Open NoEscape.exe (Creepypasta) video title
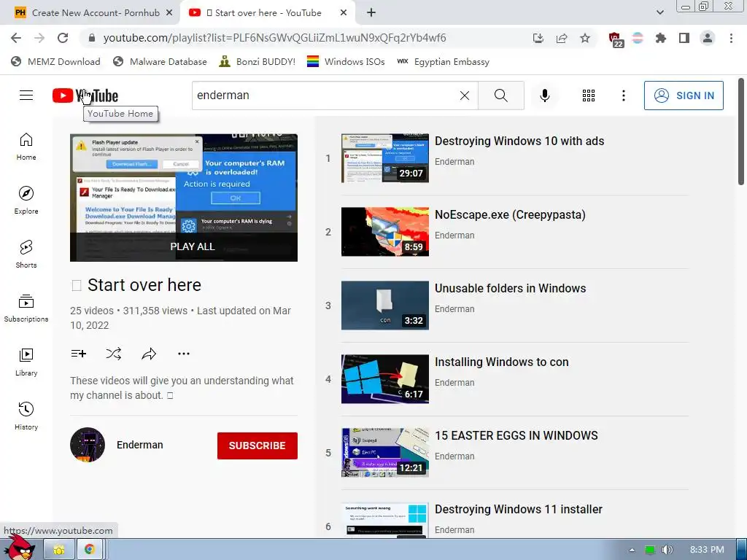This screenshot has width=747, height=560. (x=510, y=215)
